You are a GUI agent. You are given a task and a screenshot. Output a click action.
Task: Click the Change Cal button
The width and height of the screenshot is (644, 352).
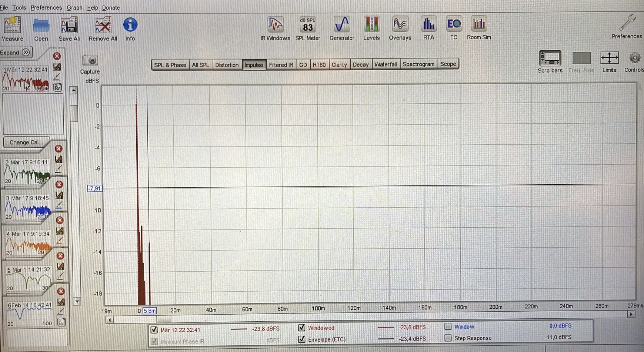[25, 143]
